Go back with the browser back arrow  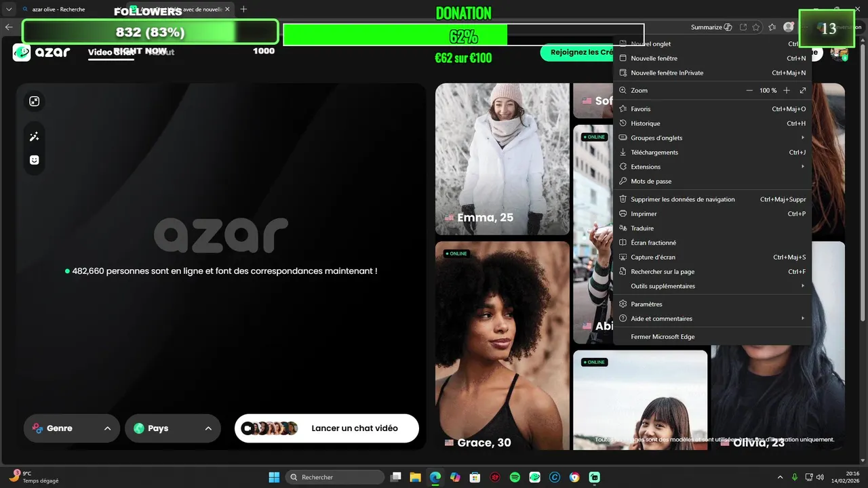pos(9,27)
